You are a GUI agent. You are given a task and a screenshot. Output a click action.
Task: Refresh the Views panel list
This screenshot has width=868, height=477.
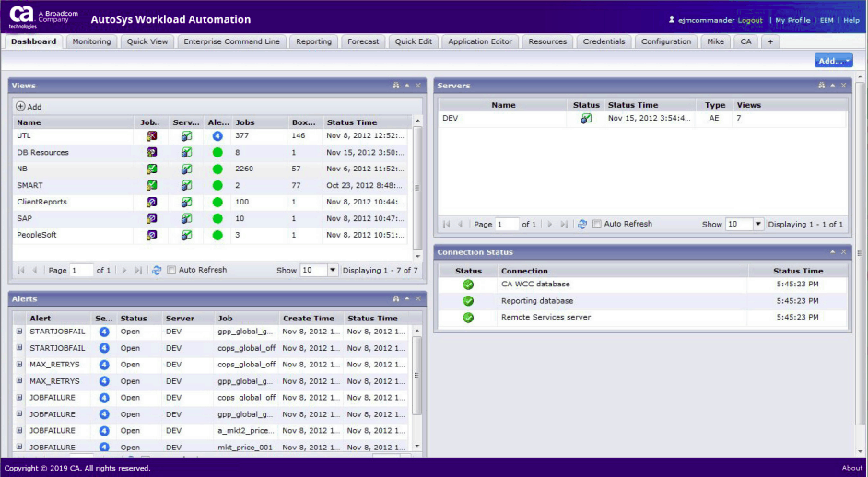click(157, 270)
